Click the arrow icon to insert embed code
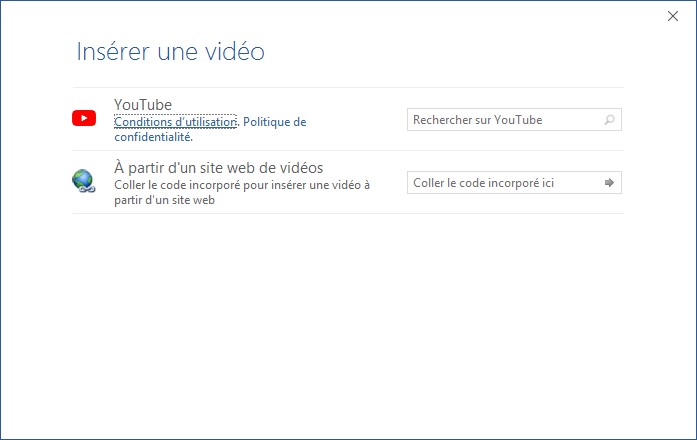This screenshot has width=697, height=440. (609, 182)
